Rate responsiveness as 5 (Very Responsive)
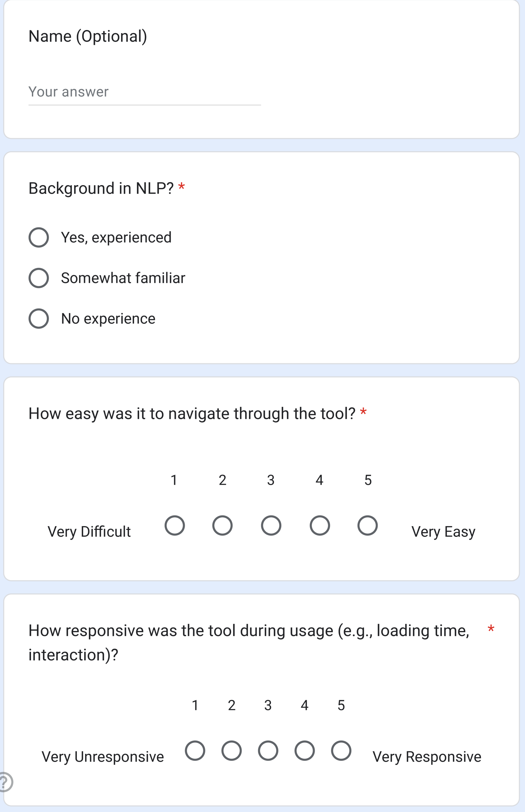The height and width of the screenshot is (812, 525). click(341, 751)
